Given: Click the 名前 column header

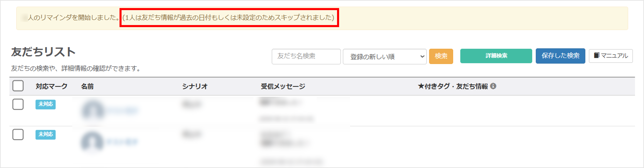Looking at the screenshot, I should click(x=87, y=86).
